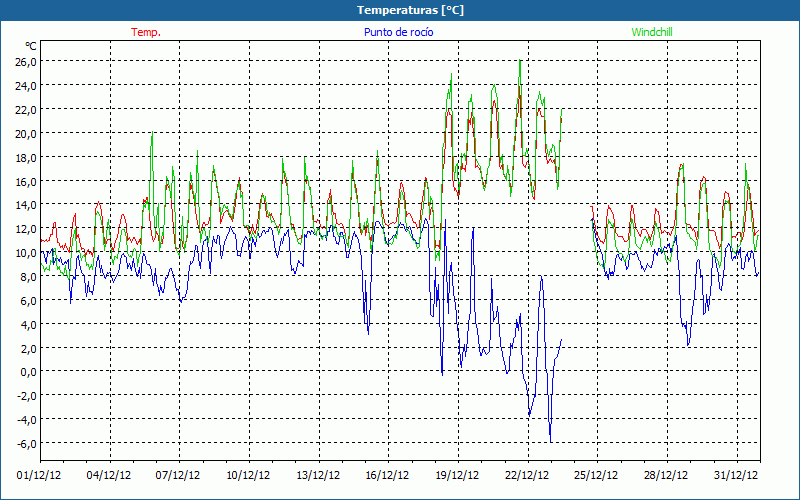Click the 0,0 y-axis value
800x500 pixels.
[28, 372]
